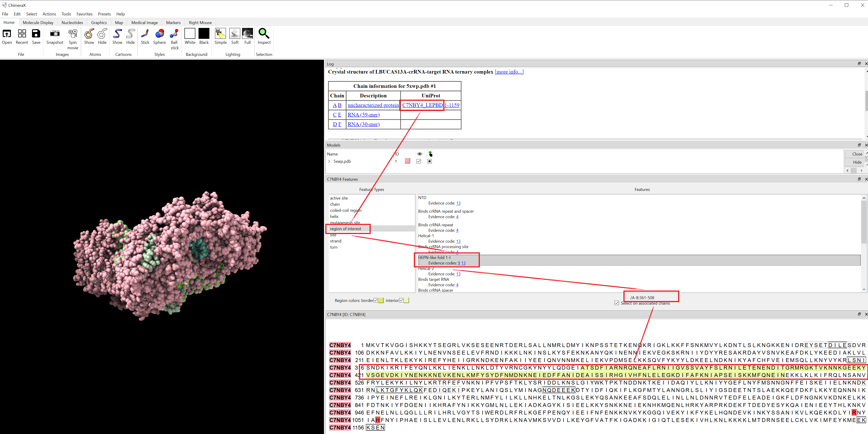Select the active site feature type
This screenshot has width=868, height=434.
click(x=339, y=198)
